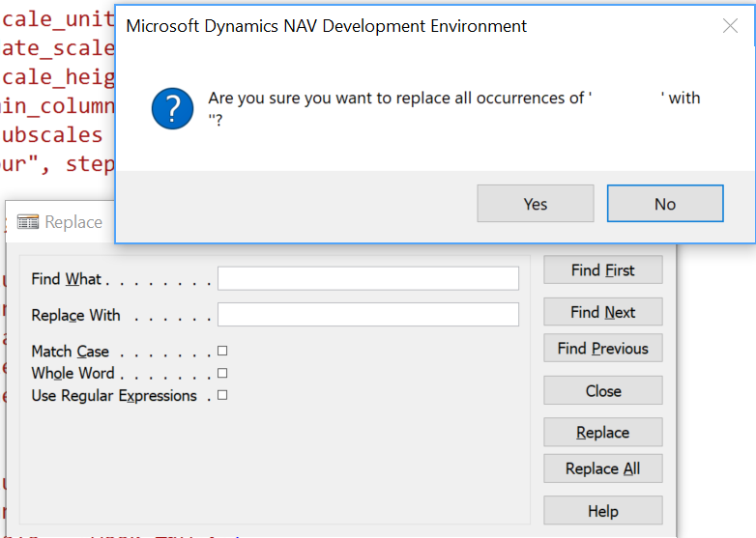Click the 'Match Case' label
Image resolution: width=756 pixels, height=538 pixels.
pyautogui.click(x=71, y=352)
